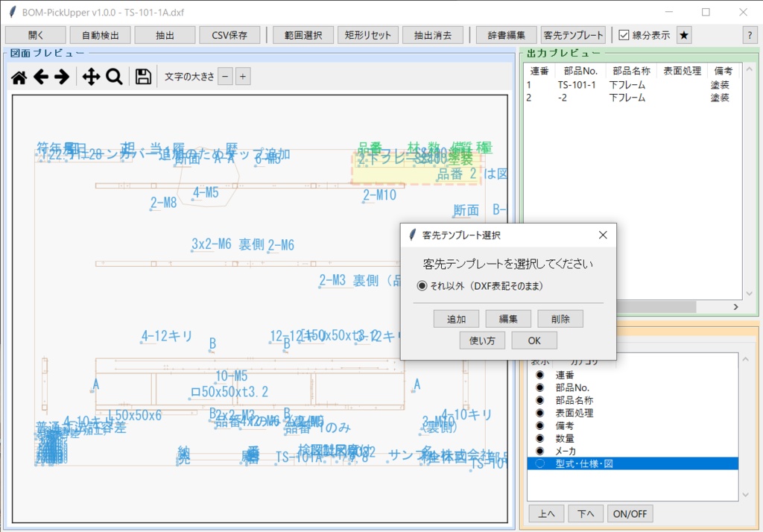Decrease text size with minus button
Screen dimensions: 763x532
coord(225,77)
